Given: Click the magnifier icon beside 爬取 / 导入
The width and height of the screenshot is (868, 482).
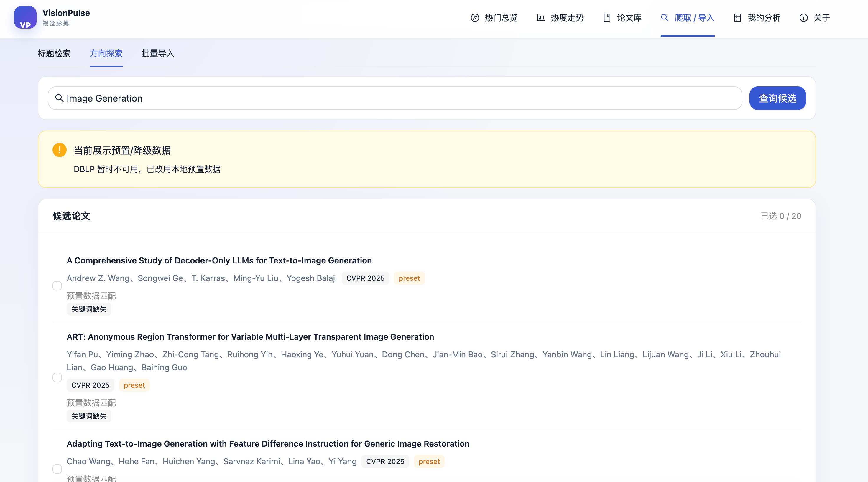Looking at the screenshot, I should [x=665, y=18].
